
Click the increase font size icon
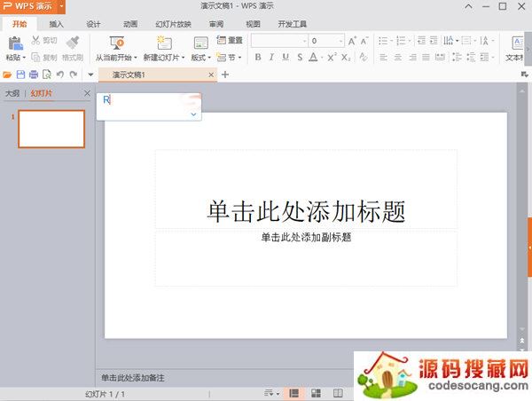pos(353,41)
